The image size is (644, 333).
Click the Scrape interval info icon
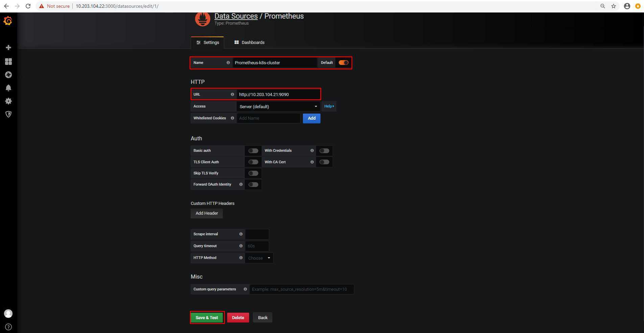pos(241,234)
